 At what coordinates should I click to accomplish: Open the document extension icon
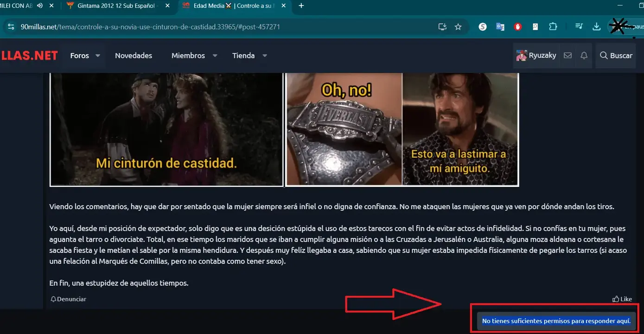click(x=535, y=27)
